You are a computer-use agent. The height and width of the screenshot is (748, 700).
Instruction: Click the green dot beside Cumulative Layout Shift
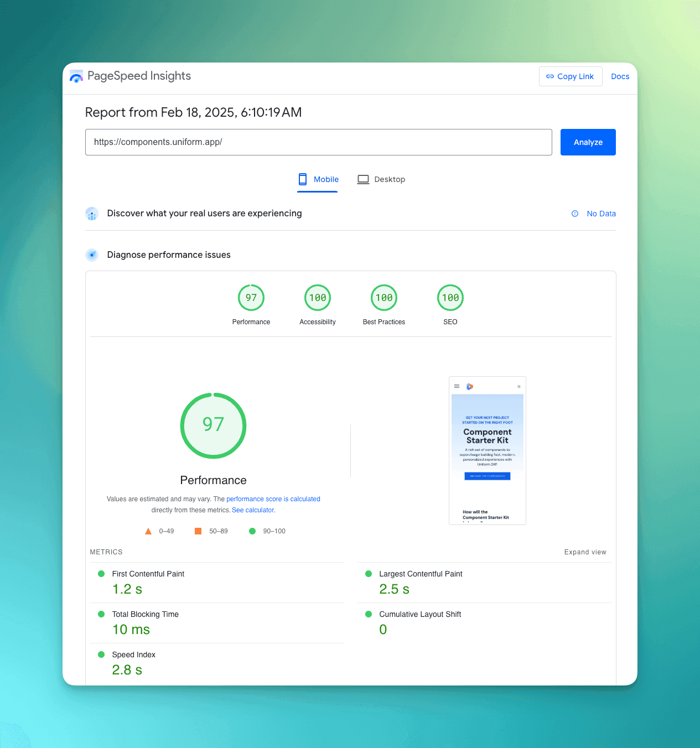point(369,614)
